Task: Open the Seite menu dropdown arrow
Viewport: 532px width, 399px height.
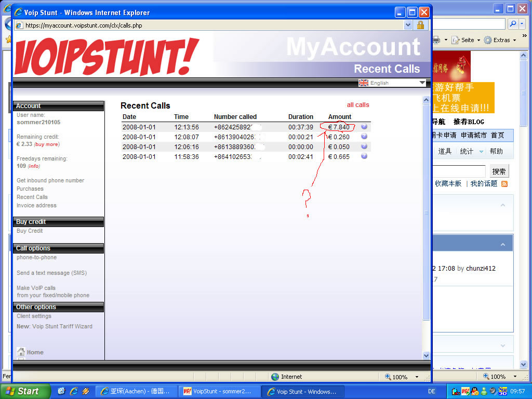Action: [x=478, y=40]
